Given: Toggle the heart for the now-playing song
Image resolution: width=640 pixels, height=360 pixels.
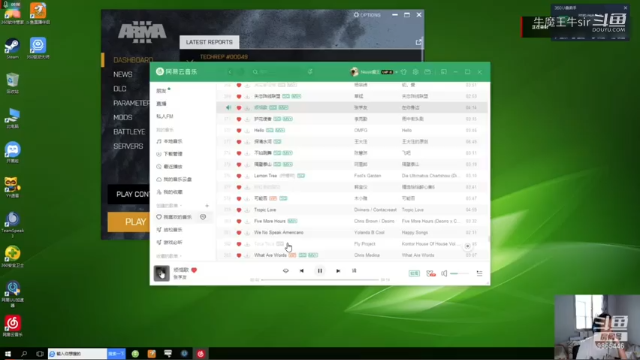Looking at the screenshot, I should pos(194,270).
